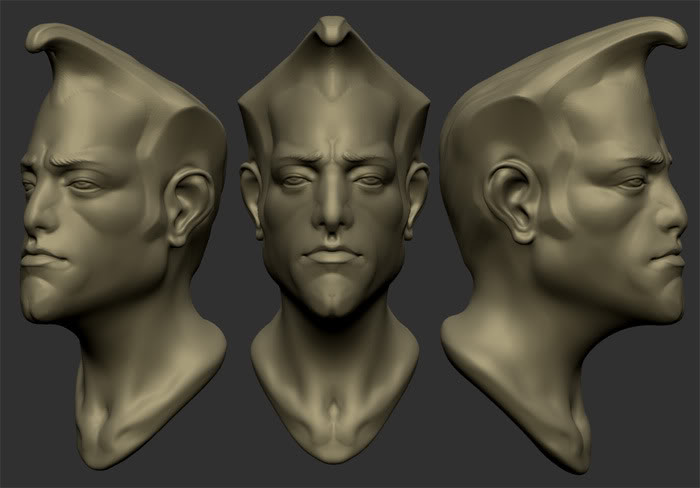Screen dimensions: 700x488
Task: Select the profile head sculpt facing right
Action: click(x=565, y=246)
